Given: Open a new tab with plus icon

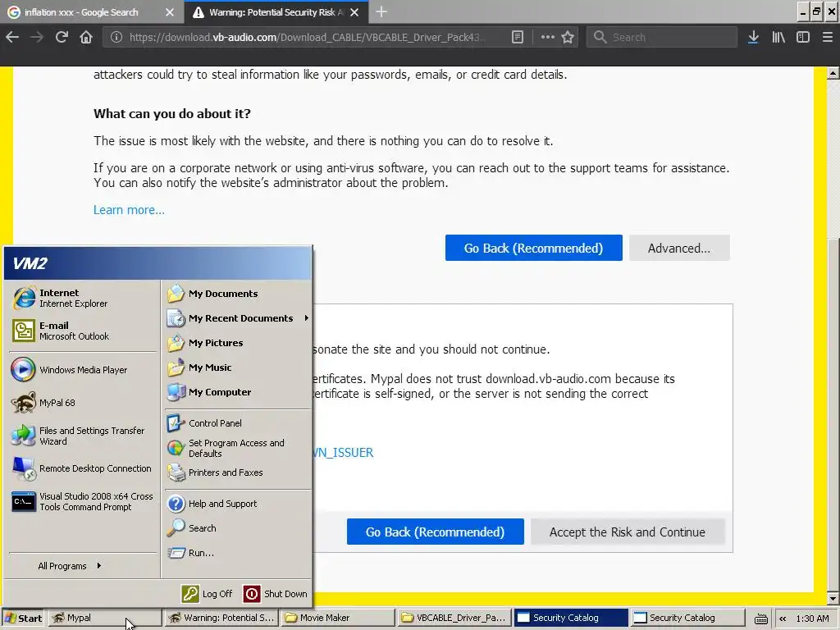Looking at the screenshot, I should point(381,11).
